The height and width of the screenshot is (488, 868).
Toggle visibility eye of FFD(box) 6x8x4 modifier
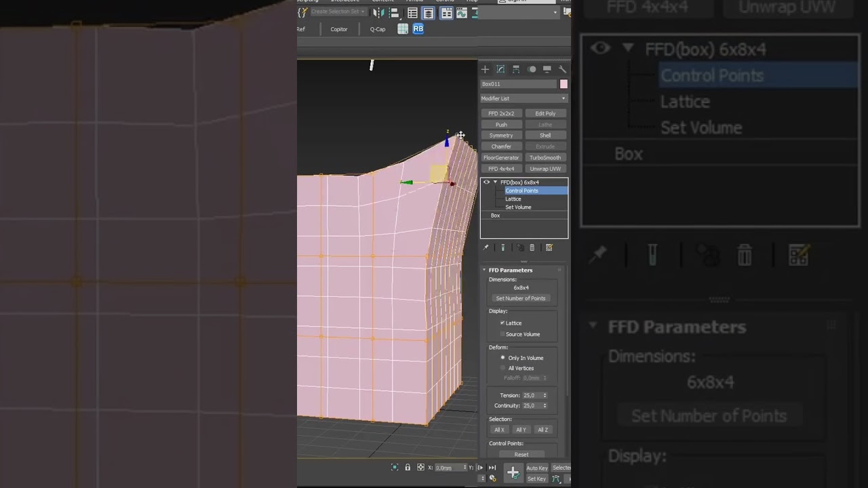coord(486,182)
